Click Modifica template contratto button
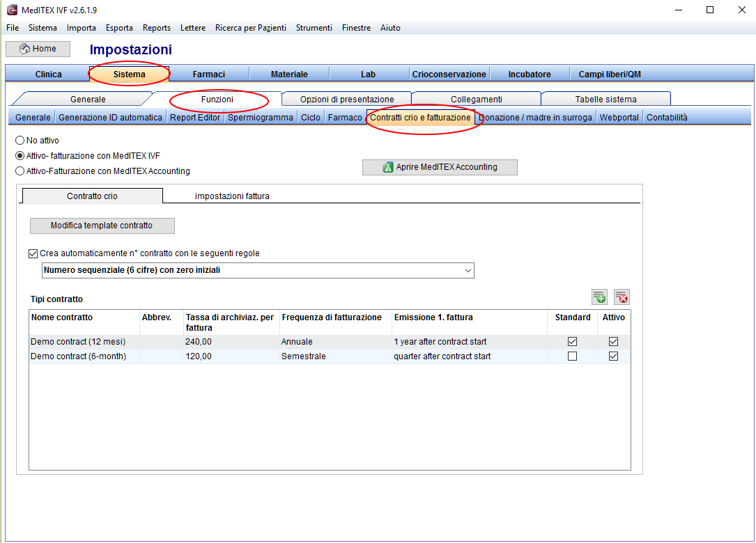This screenshot has height=543, width=756. (102, 226)
